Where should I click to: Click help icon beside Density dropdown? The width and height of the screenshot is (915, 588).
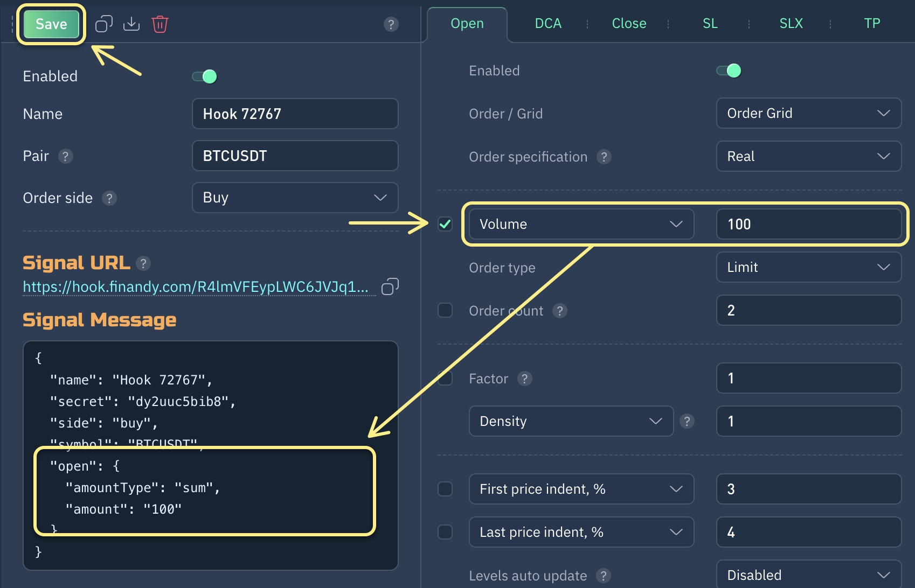coord(687,421)
